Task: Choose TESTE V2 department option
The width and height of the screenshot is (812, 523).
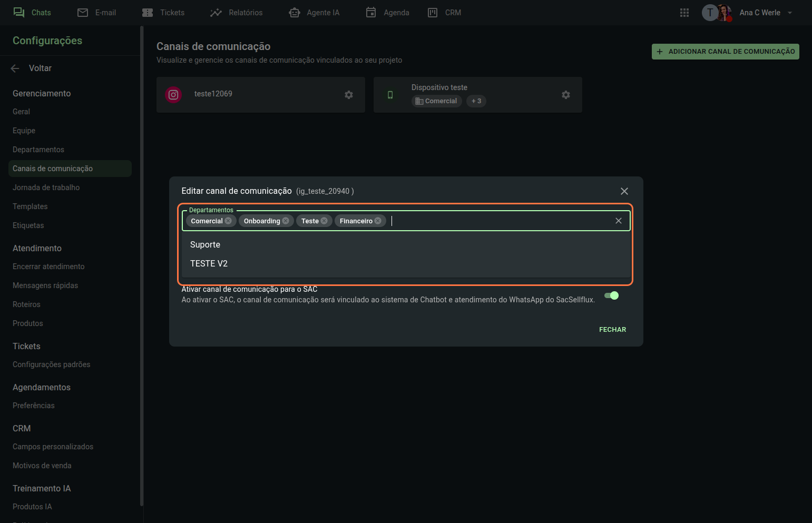Action: tap(209, 264)
